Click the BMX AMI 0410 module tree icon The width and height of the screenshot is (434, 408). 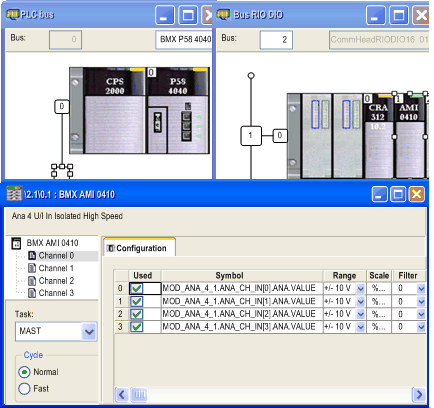tap(16, 243)
